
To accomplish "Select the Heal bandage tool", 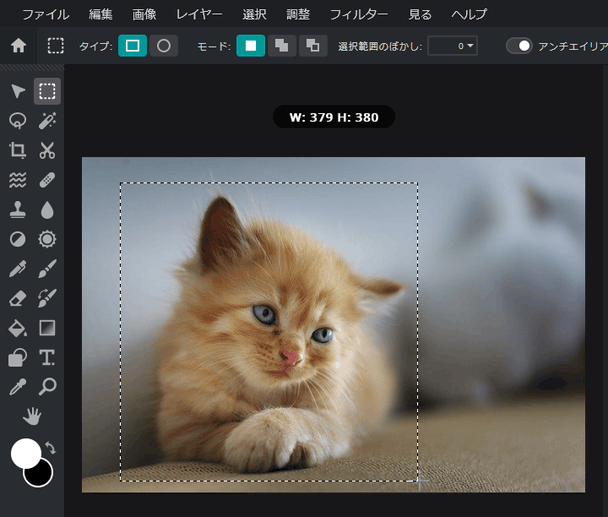I will (47, 180).
